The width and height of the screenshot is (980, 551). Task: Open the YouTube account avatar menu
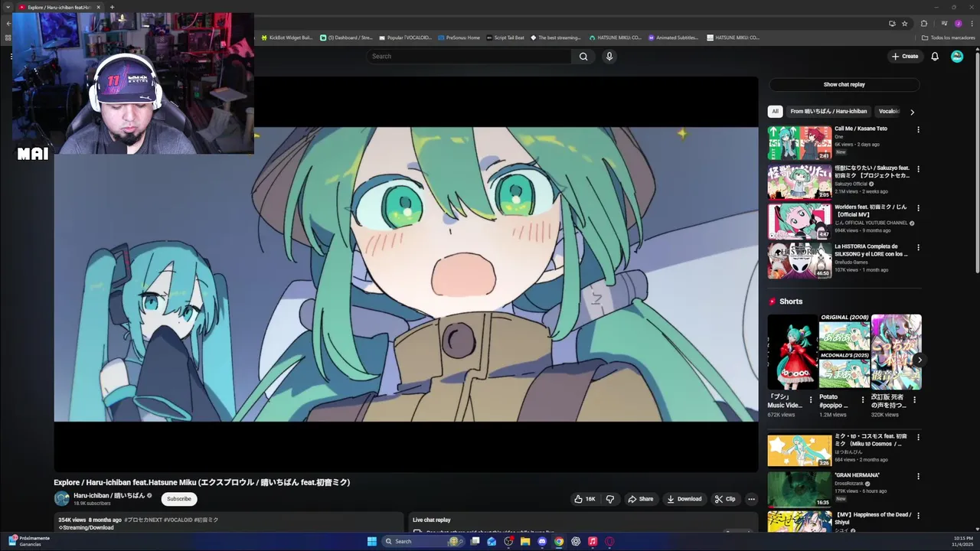point(957,56)
